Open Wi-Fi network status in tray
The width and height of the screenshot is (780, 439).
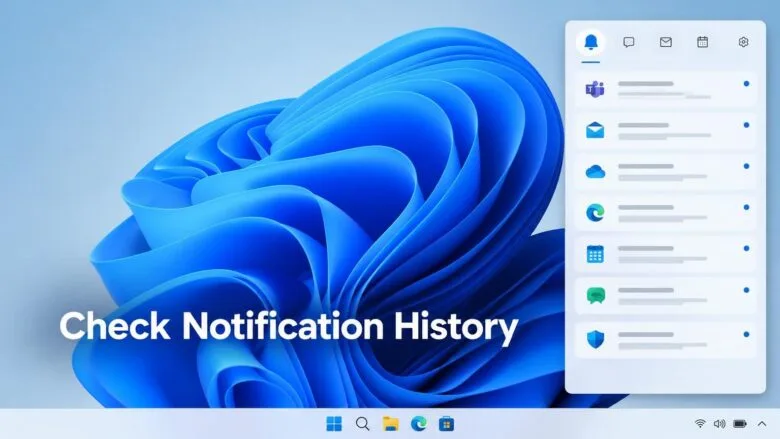pos(700,424)
